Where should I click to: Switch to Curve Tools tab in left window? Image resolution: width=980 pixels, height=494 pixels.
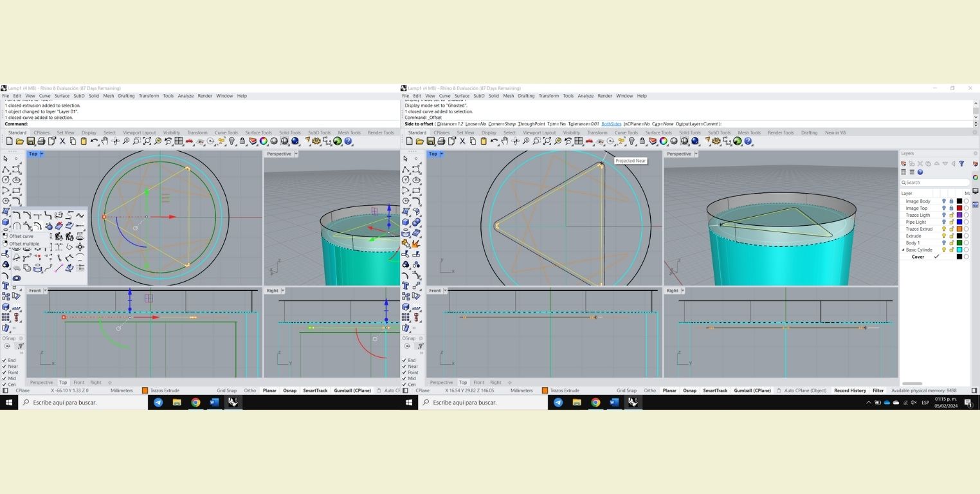coord(226,133)
